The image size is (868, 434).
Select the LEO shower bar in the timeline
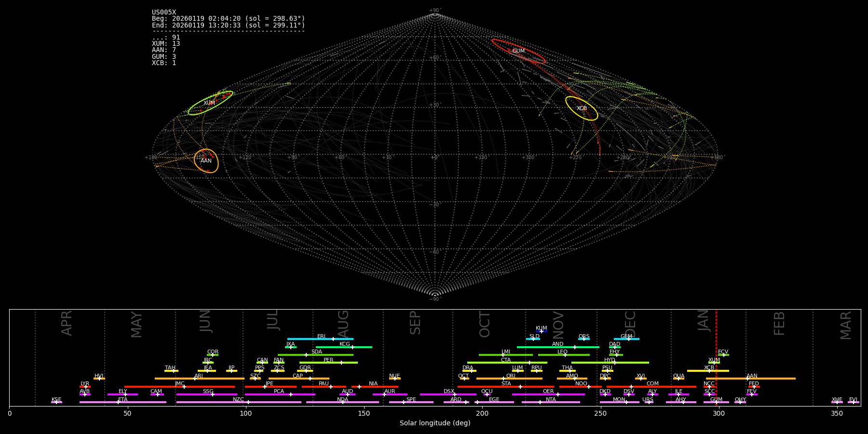pos(564,355)
